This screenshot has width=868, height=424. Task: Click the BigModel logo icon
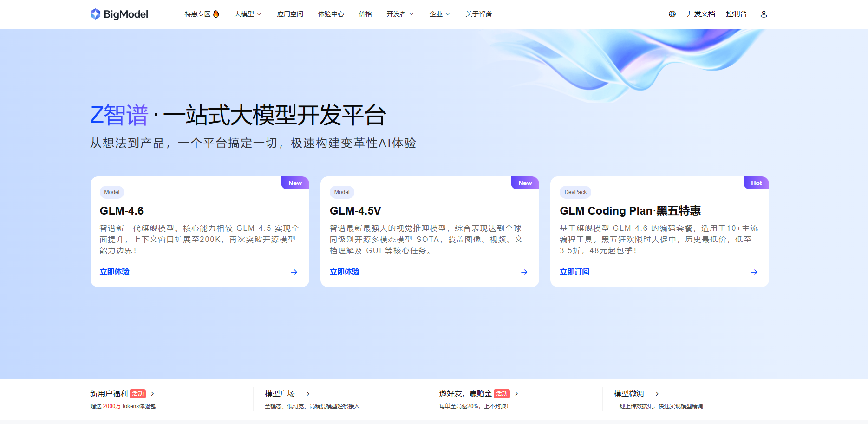pyautogui.click(x=95, y=14)
